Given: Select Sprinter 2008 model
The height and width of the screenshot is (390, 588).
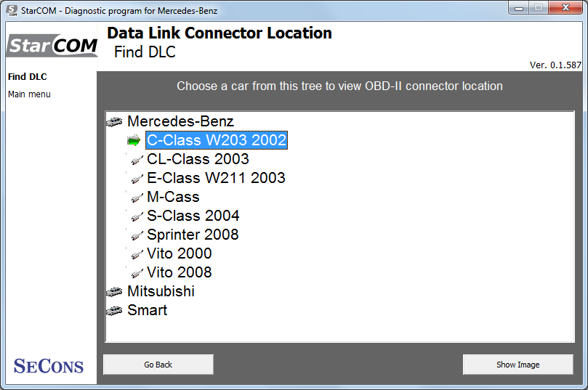Looking at the screenshot, I should tap(193, 235).
